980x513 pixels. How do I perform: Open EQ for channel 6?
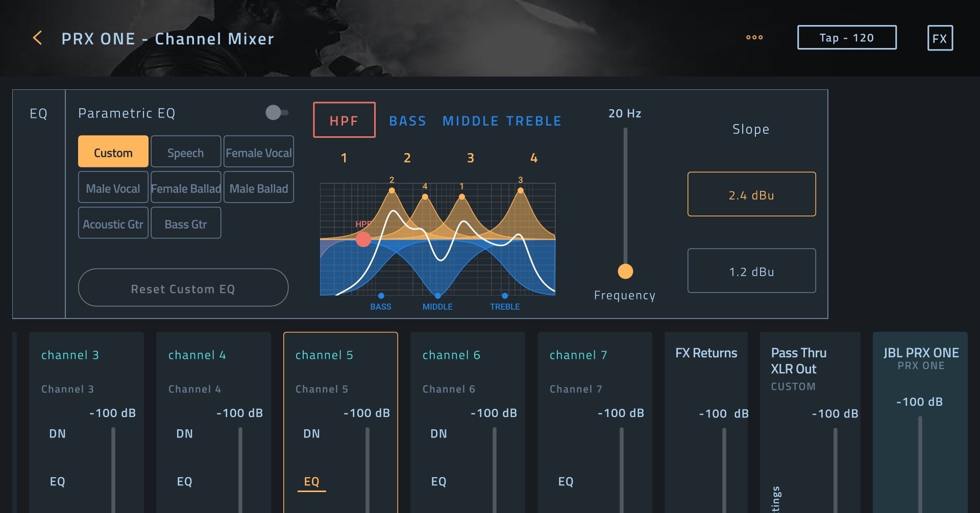[x=439, y=481]
